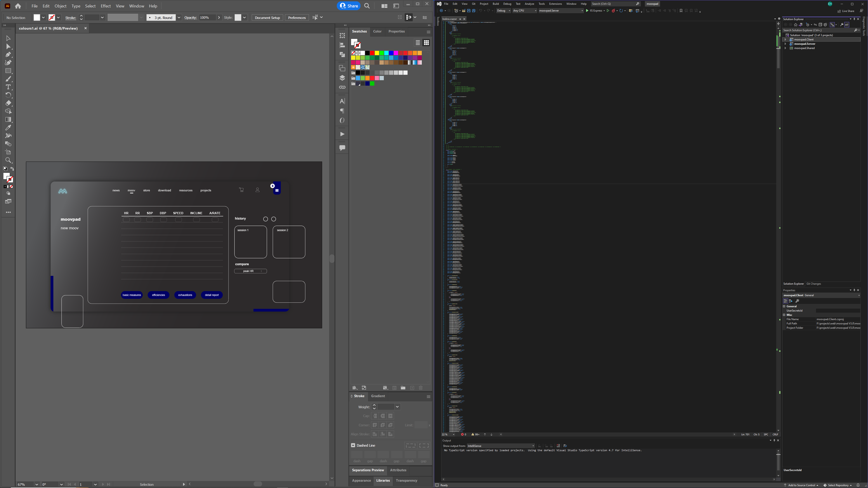
Task: Click Save All icon in Visual Studio toolbar
Action: coord(473,11)
